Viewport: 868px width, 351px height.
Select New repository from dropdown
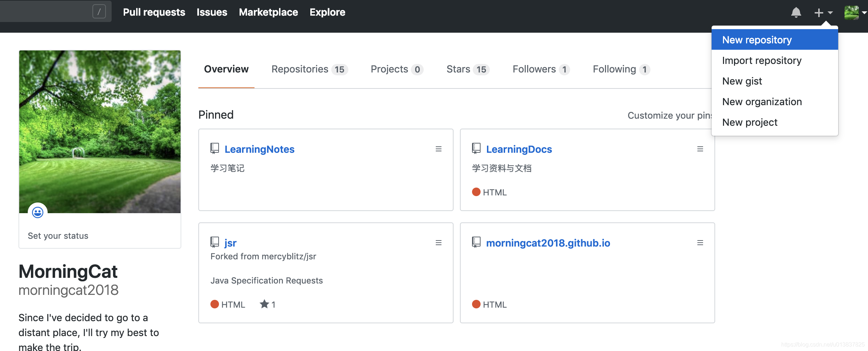775,40
